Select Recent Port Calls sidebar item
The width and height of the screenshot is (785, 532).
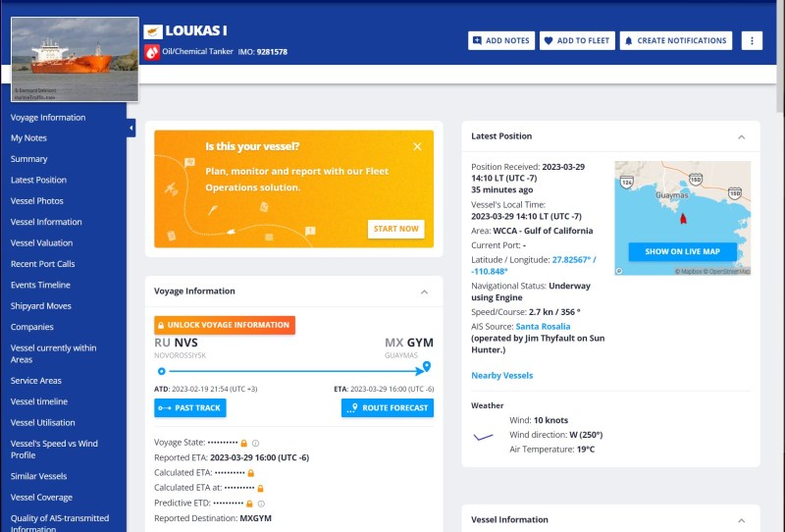click(43, 264)
